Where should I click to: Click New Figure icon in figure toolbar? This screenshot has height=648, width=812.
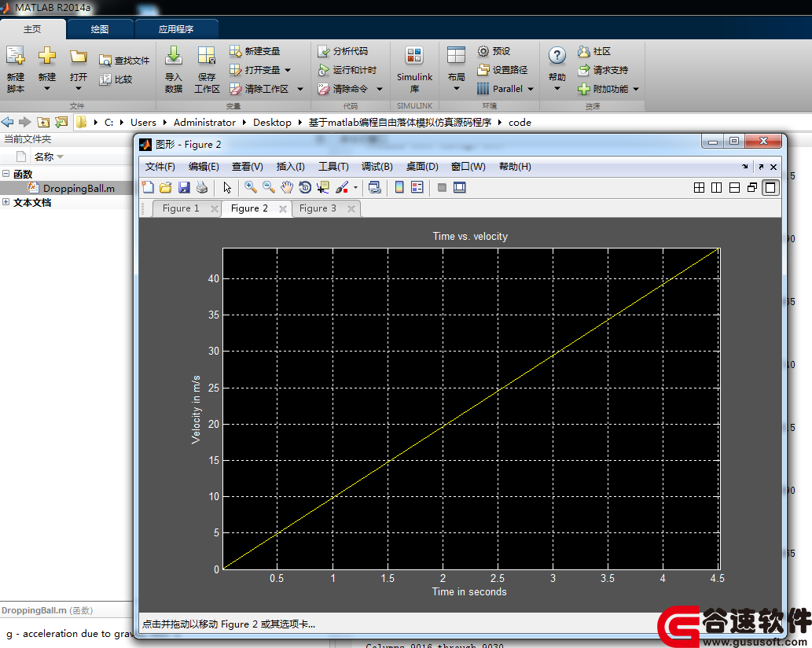point(148,187)
